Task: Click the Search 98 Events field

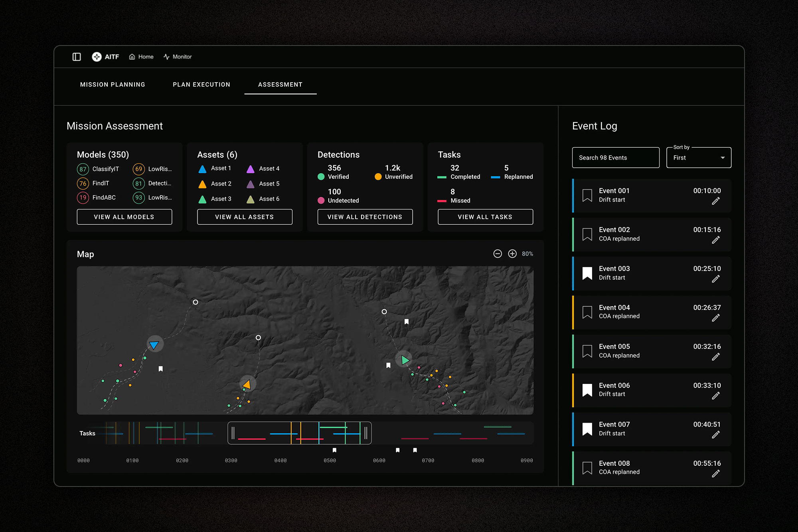Action: click(x=615, y=158)
